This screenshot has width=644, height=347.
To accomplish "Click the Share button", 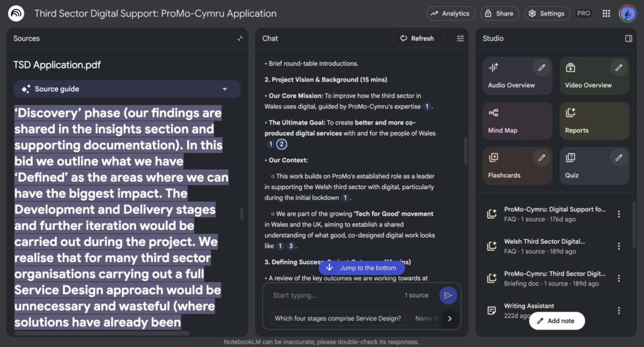I will [498, 13].
